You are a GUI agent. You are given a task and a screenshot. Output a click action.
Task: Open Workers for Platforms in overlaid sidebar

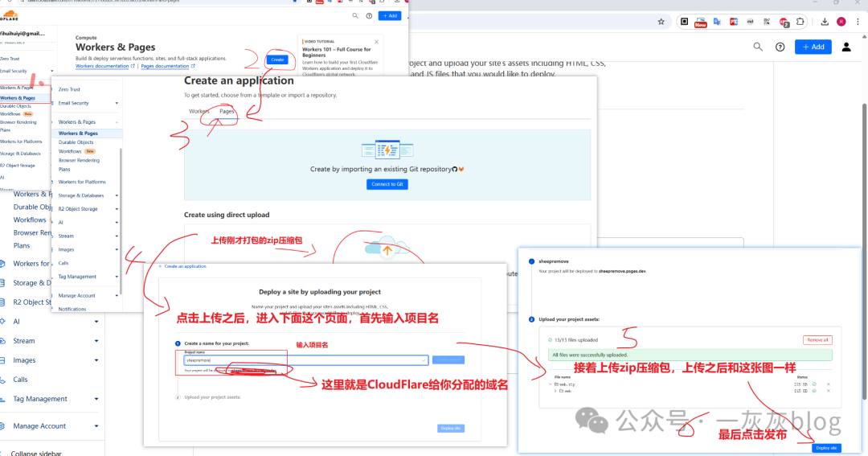click(82, 182)
